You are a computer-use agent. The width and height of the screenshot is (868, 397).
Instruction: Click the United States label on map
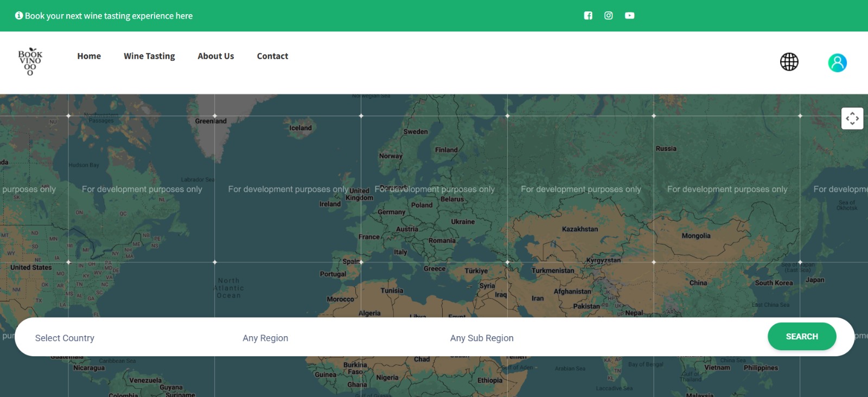click(x=31, y=267)
